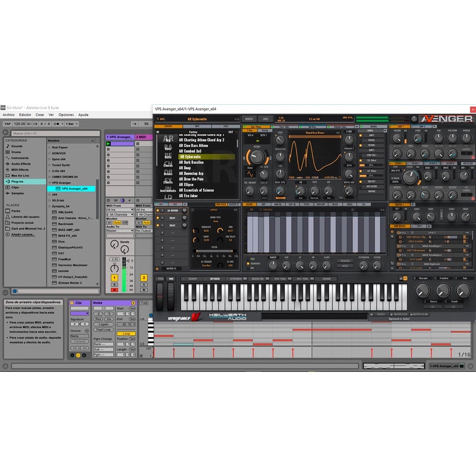Toggle the AA-Reverb effect on/off

(158, 211)
